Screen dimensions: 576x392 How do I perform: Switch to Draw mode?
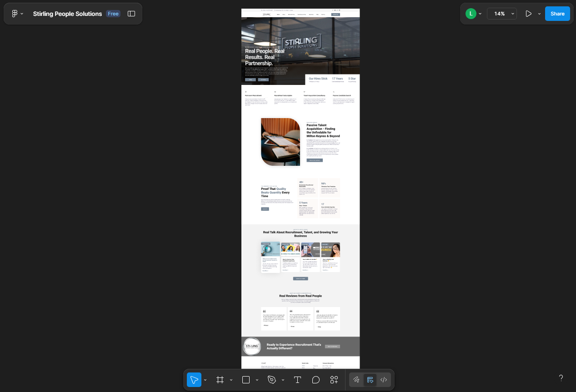(356, 380)
